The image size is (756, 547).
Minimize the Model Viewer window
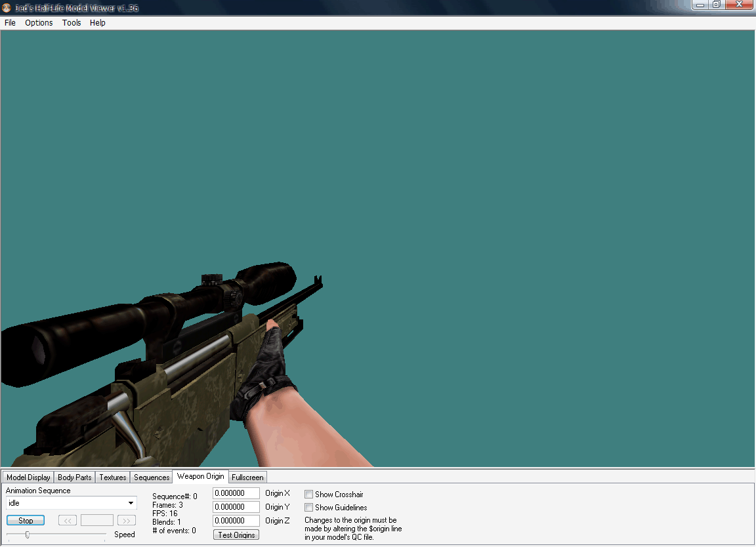(x=701, y=5)
